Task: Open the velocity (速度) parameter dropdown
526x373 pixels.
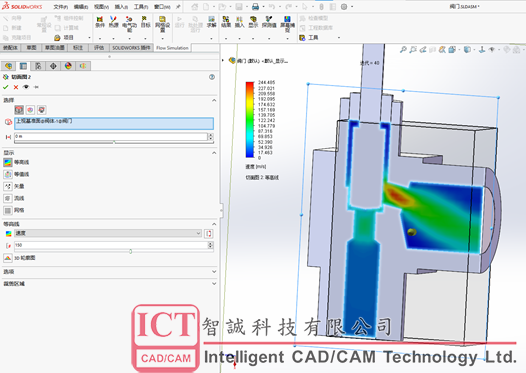Action: coord(108,233)
